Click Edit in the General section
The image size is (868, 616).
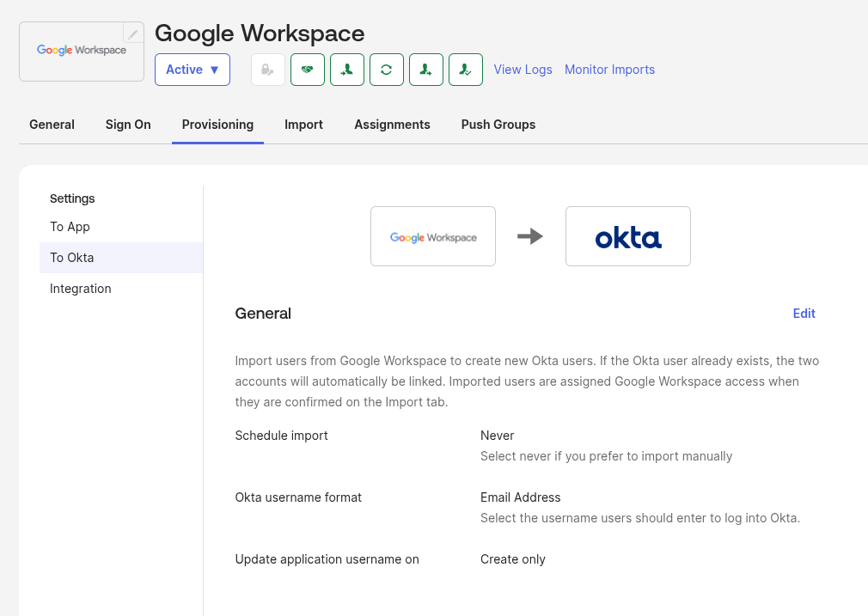pyautogui.click(x=804, y=314)
